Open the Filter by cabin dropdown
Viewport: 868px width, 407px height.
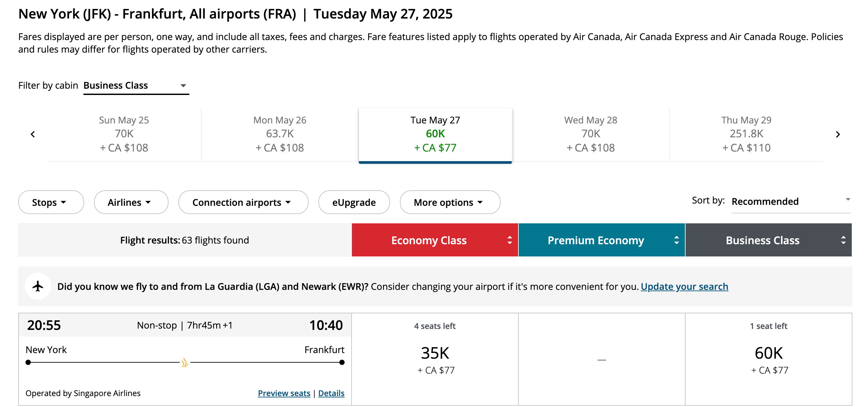tap(136, 86)
